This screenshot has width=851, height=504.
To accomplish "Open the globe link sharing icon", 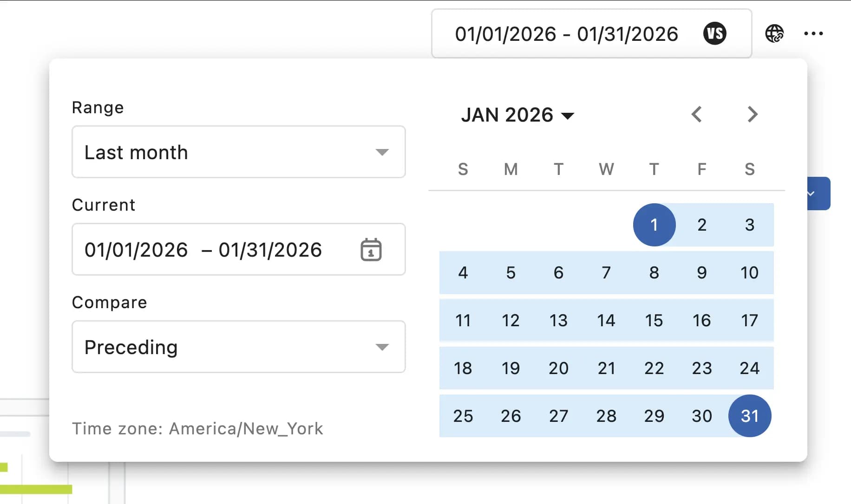I will click(774, 33).
